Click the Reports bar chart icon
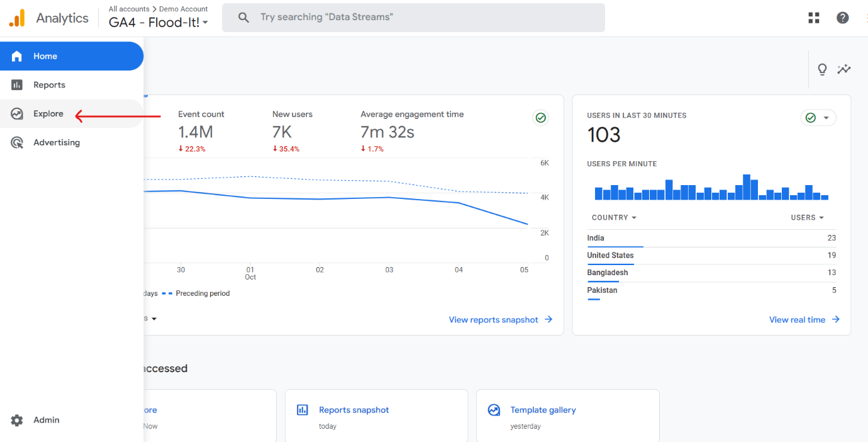 click(17, 85)
